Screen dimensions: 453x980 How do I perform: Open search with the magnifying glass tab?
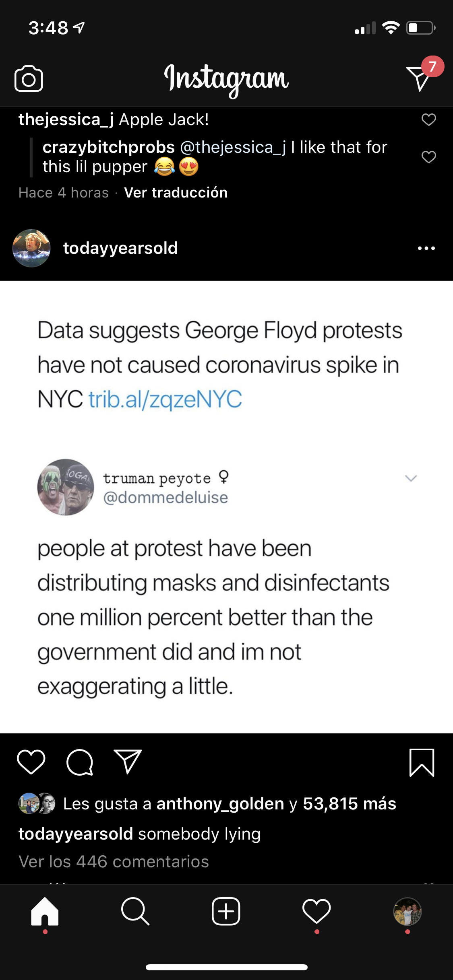pos(135,911)
